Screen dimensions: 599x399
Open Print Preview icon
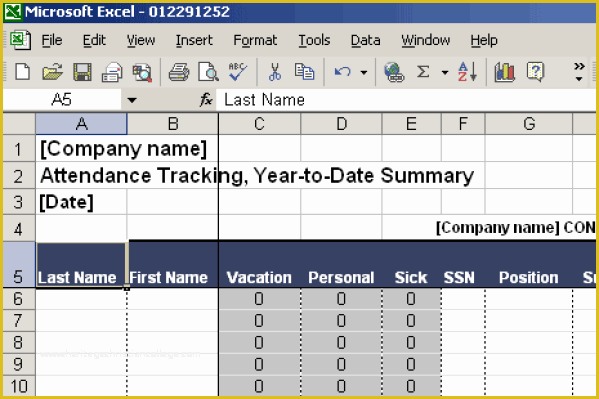(208, 71)
